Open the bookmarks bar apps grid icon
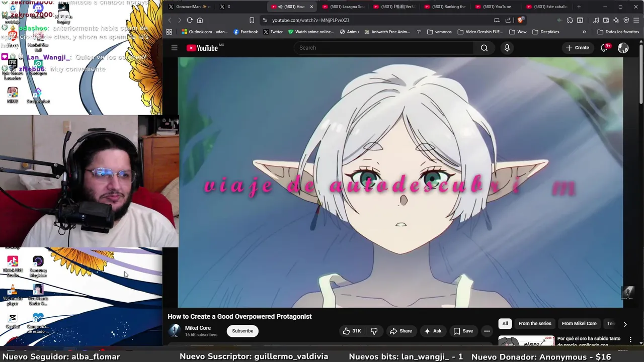Screen dimensions: 644x362 tap(169, 32)
